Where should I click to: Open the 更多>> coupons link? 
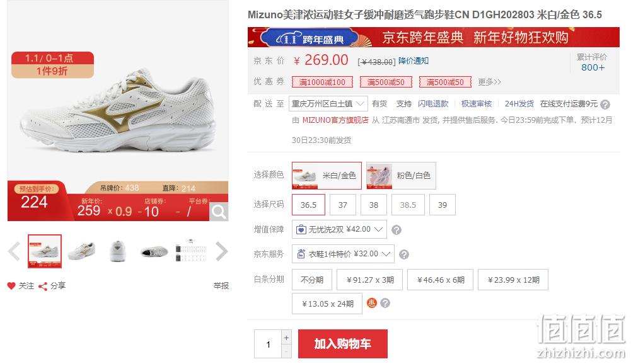[489, 82]
